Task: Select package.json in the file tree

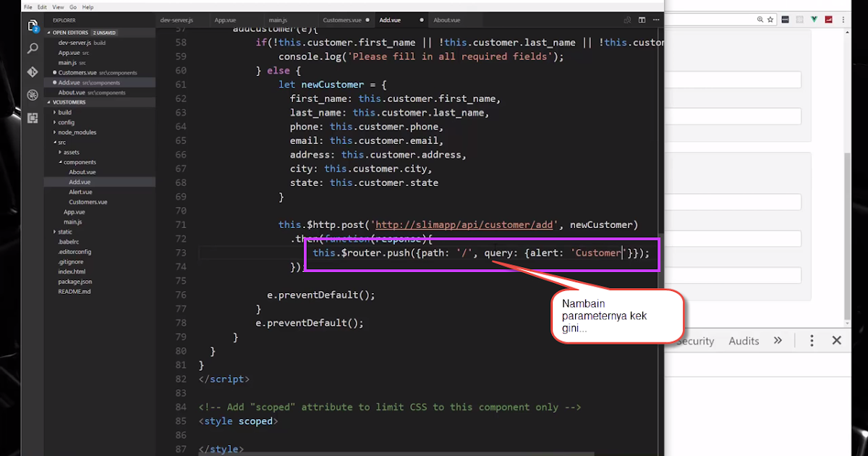Action: pyautogui.click(x=74, y=282)
